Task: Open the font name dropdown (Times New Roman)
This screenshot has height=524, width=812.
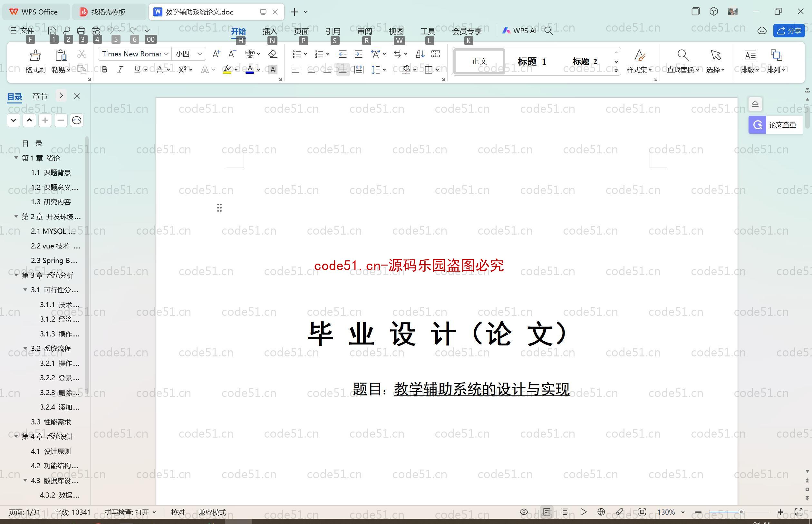Action: point(166,54)
